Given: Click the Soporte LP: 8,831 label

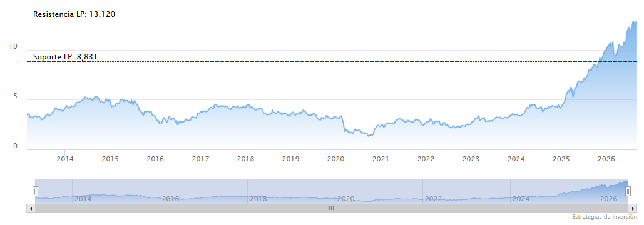Looking at the screenshot, I should [65, 57].
